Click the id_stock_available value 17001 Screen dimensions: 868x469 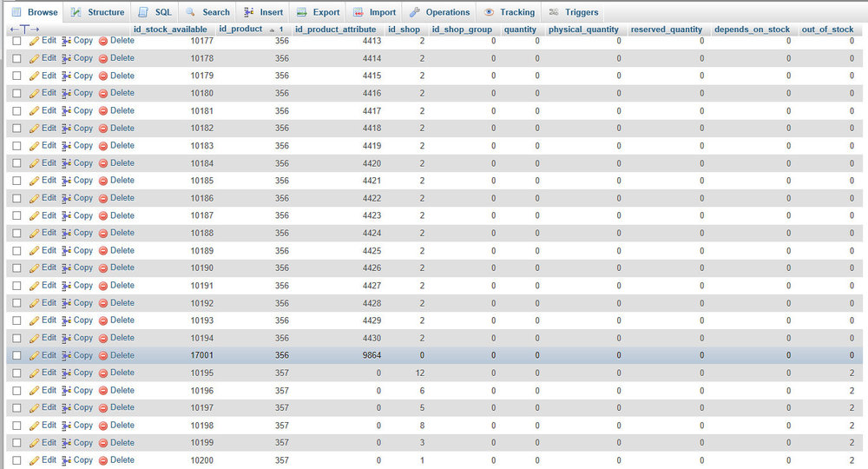coord(202,355)
